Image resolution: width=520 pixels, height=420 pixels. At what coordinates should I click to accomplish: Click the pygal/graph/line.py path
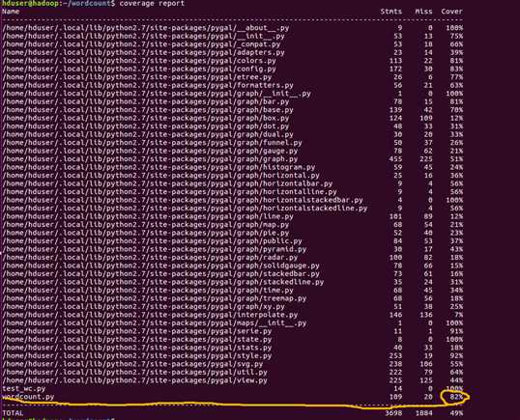point(148,216)
